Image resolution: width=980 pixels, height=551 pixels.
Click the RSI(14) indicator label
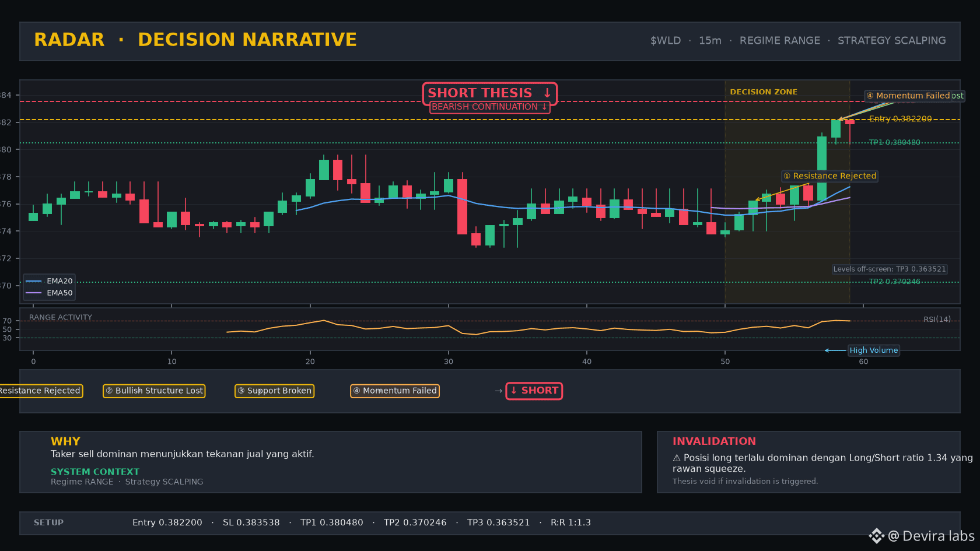(x=937, y=320)
